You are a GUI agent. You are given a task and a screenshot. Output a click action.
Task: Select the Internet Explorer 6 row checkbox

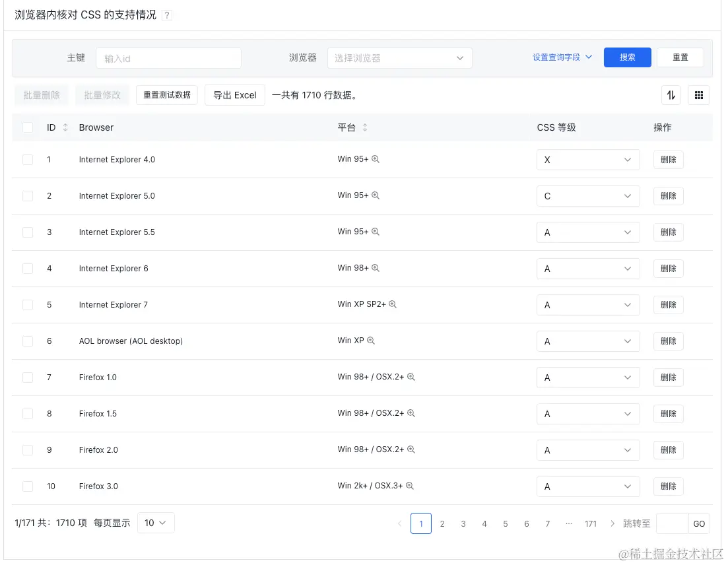pos(28,269)
